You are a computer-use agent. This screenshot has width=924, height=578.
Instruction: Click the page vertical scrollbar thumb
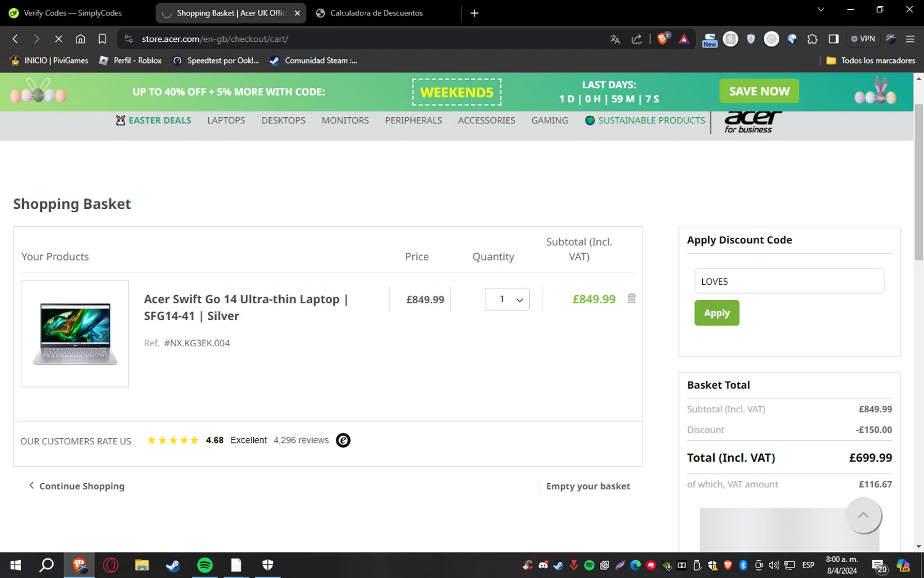click(x=918, y=182)
